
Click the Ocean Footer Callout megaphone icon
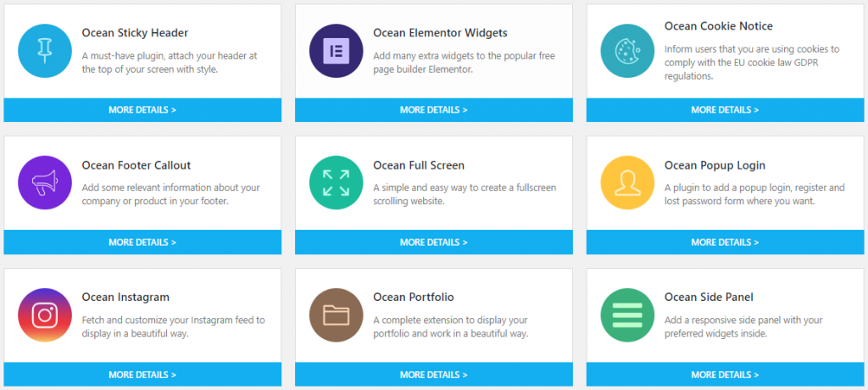coord(45,183)
